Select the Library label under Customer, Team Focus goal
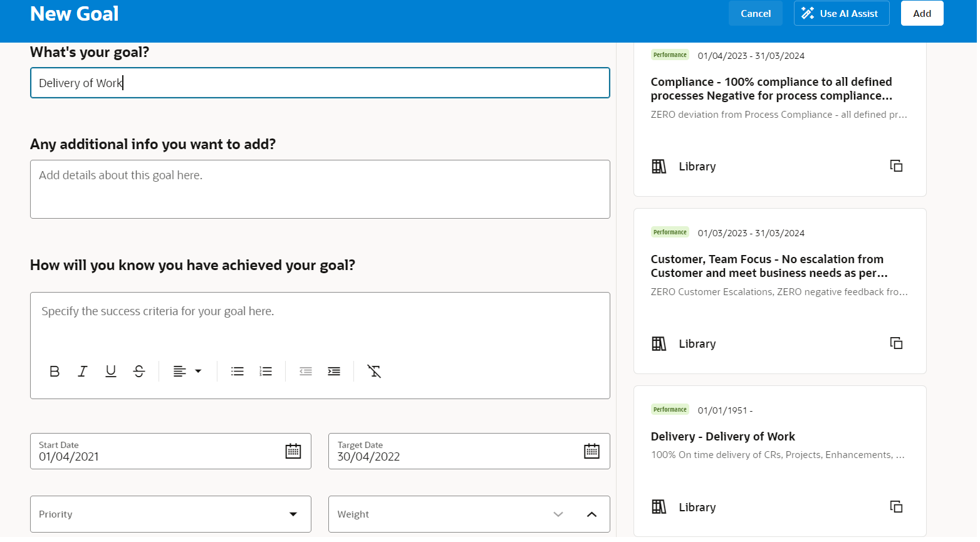 (697, 343)
